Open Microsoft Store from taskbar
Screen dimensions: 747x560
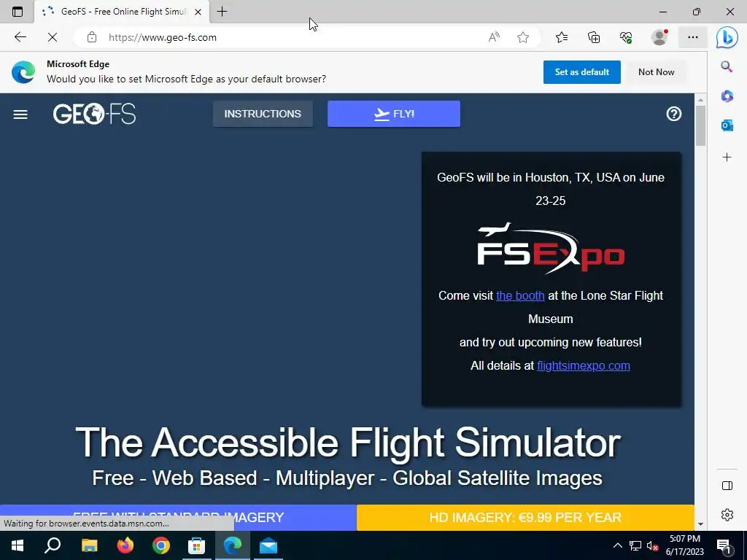[x=196, y=545]
